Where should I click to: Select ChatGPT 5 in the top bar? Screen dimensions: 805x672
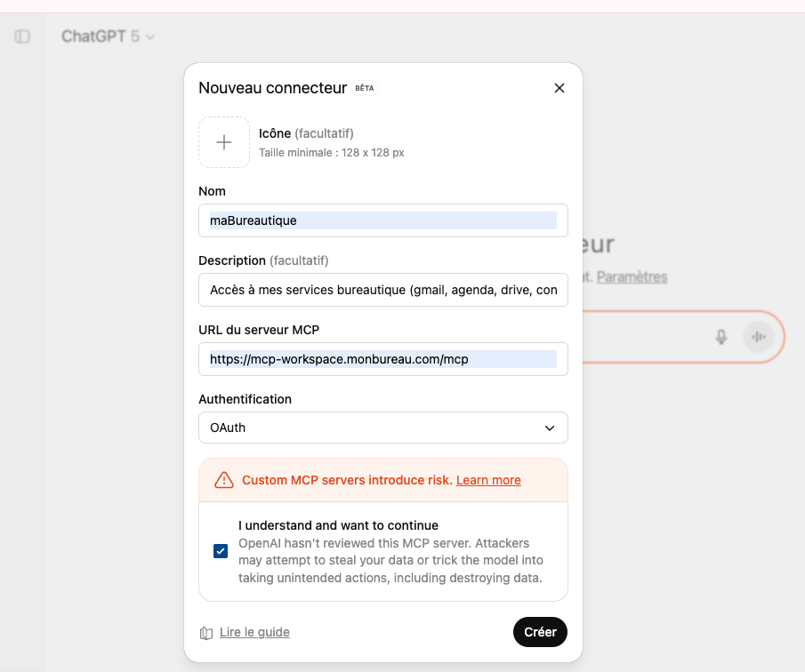(x=101, y=37)
